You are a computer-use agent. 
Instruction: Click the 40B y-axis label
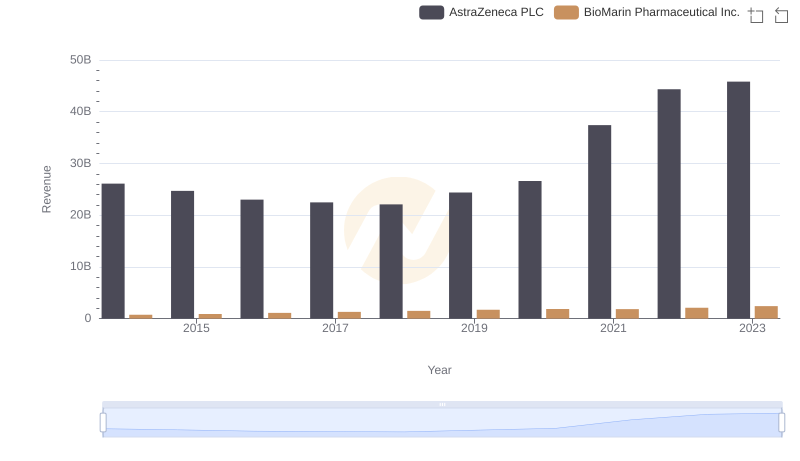click(x=81, y=112)
